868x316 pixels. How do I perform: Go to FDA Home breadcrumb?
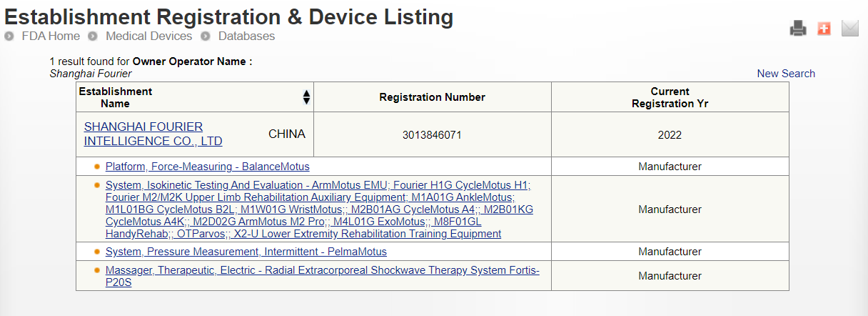coord(51,36)
